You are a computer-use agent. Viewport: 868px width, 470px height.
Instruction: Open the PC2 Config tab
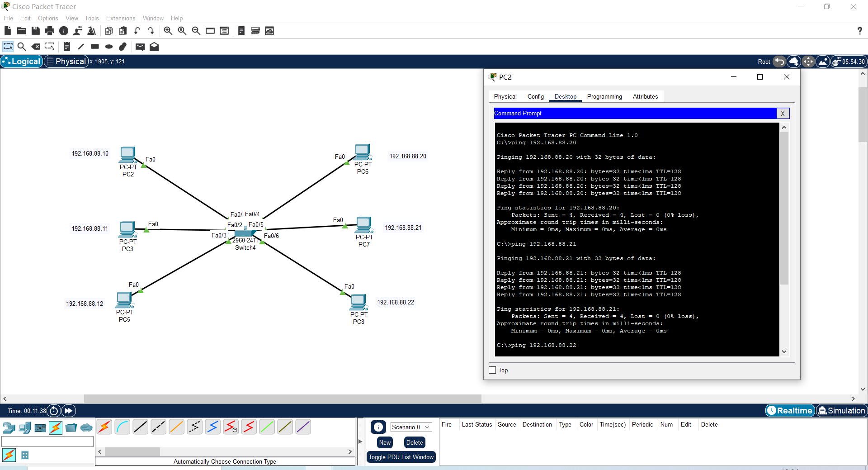[536, 96]
